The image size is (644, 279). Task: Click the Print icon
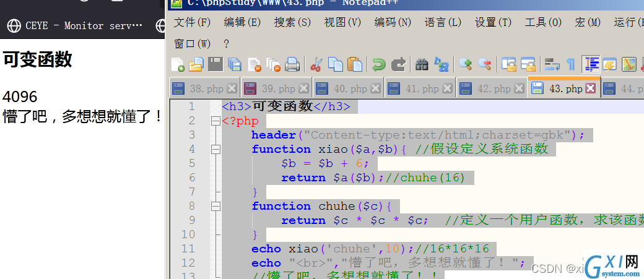pos(292,64)
